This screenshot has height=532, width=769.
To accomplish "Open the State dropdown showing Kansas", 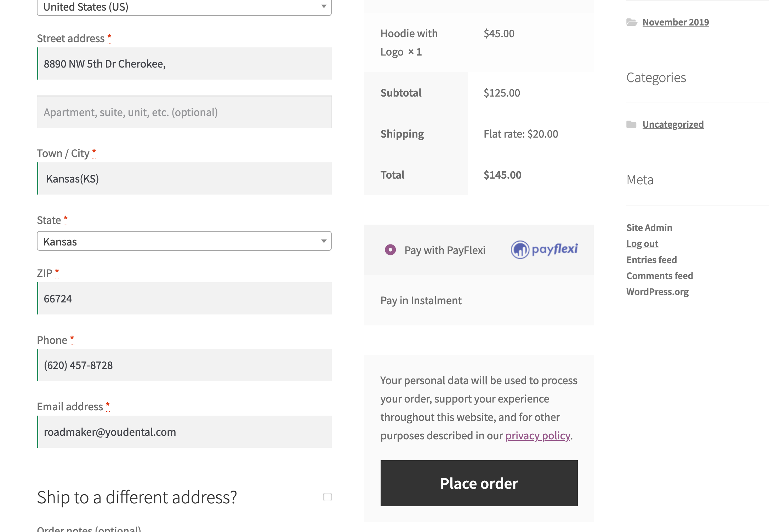I will 184,241.
